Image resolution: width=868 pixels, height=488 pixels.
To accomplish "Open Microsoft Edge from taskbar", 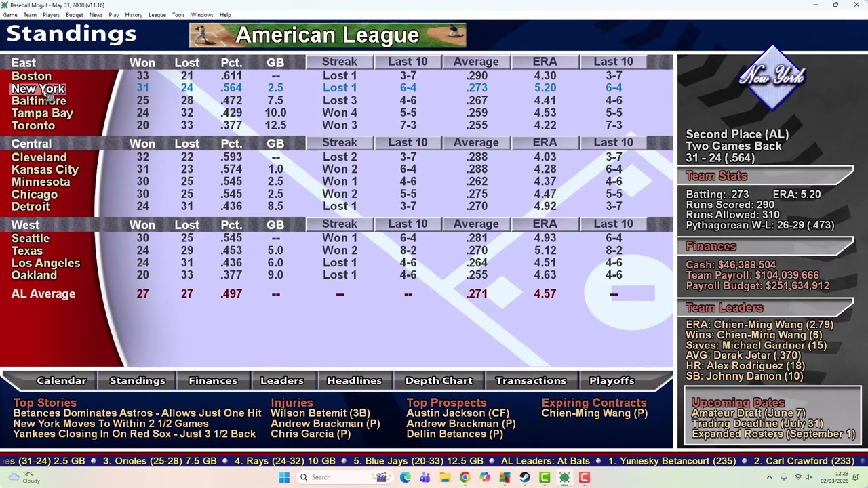I will point(405,477).
